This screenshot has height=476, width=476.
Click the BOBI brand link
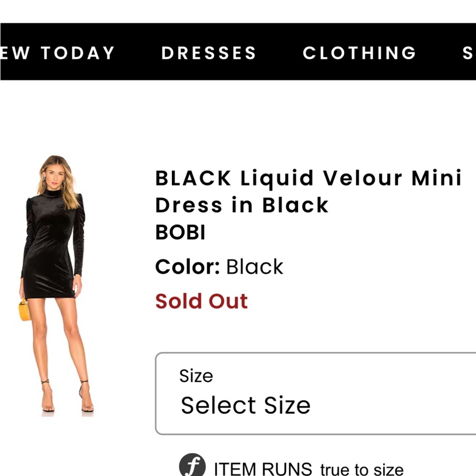180,233
